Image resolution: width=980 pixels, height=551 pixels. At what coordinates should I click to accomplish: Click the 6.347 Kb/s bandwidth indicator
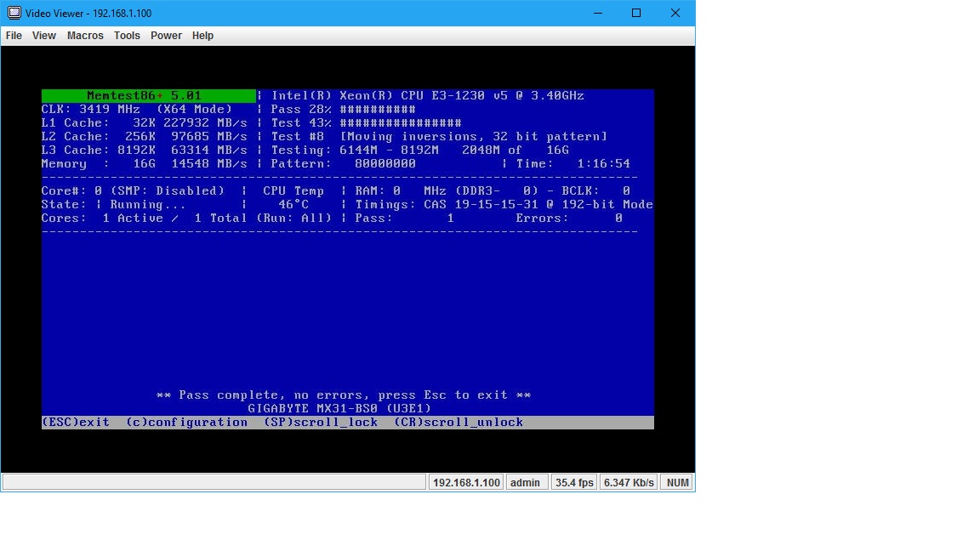pos(629,482)
